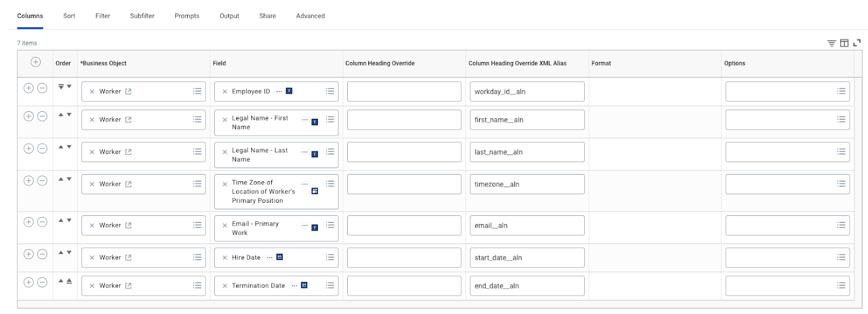Viewport: 868px width, 314px height.
Task: Remove the Employee ID row with minus icon
Action: [x=42, y=88]
